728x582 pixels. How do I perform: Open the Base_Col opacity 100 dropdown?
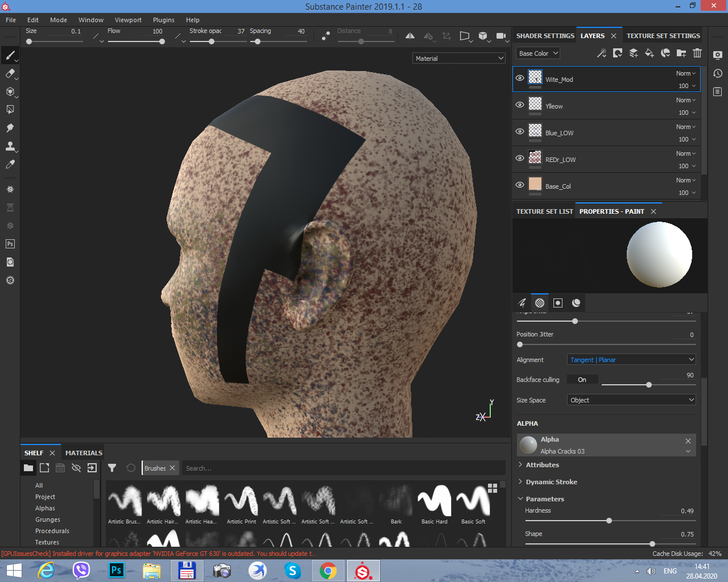point(687,193)
